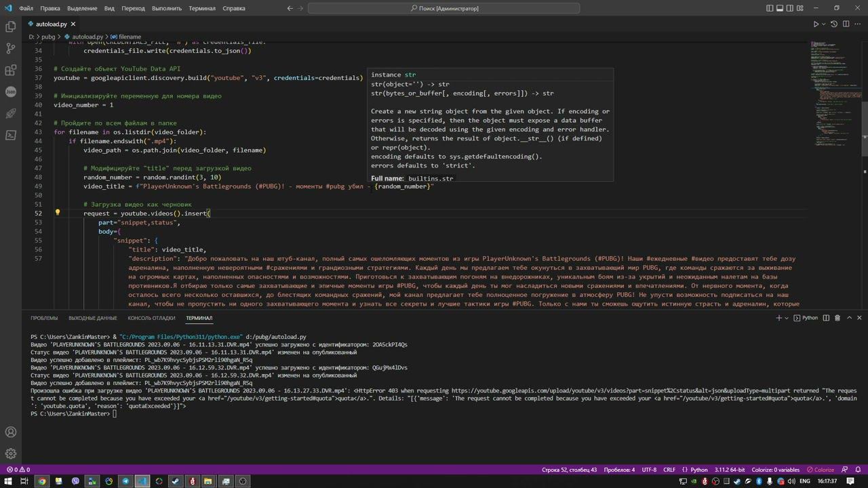Open the Manage gear in activity bar
868x488 pixels.
(11, 453)
